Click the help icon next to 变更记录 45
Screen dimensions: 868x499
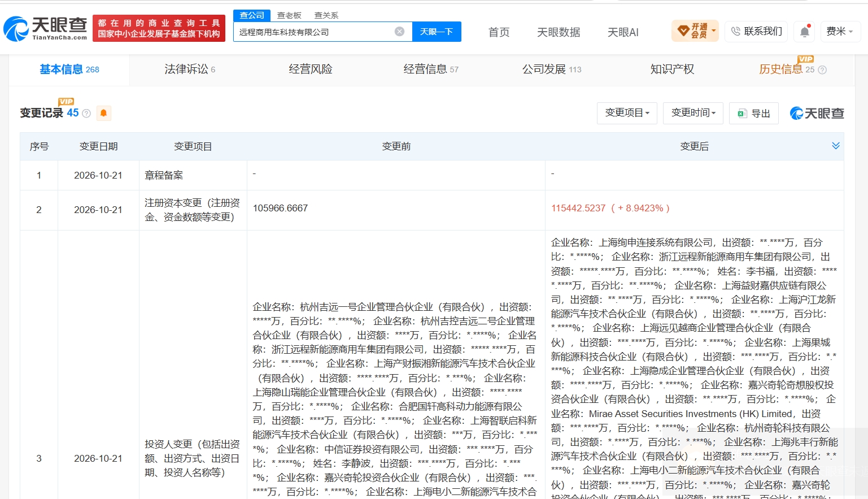pyautogui.click(x=86, y=114)
